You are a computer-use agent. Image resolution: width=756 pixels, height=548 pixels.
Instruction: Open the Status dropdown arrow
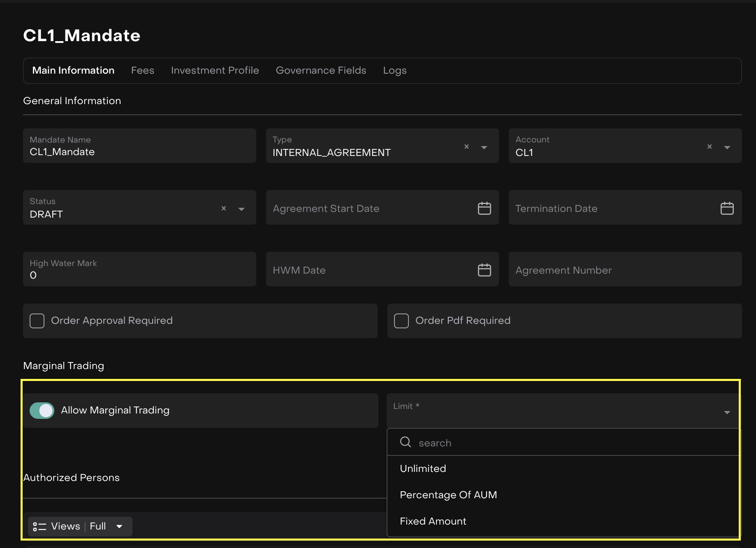[x=241, y=209]
